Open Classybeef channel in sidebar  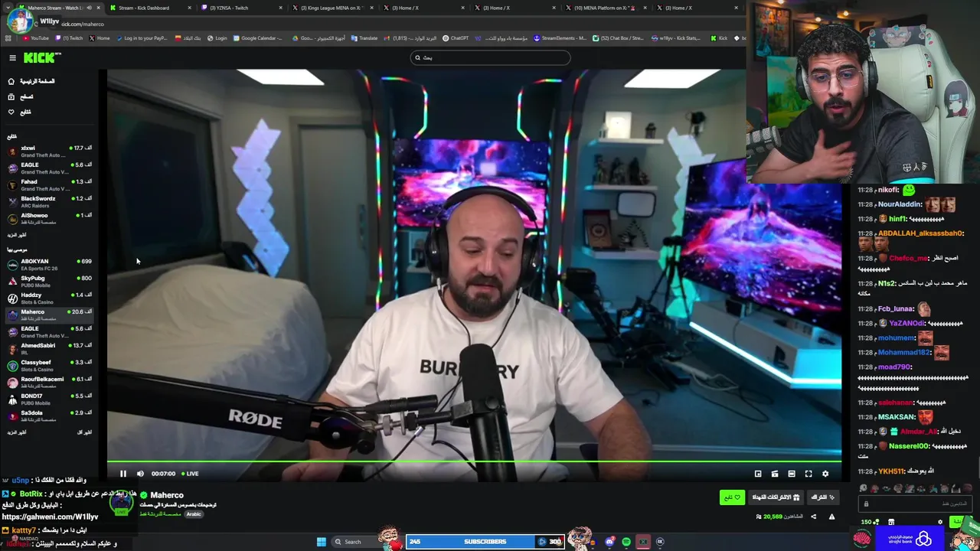(x=50, y=366)
